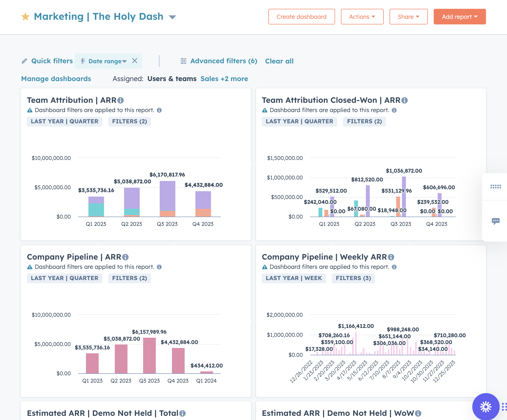This screenshot has height=420, width=507.
Task: Click FILTERS (2) tag in Closed-Won report
Action: point(364,121)
